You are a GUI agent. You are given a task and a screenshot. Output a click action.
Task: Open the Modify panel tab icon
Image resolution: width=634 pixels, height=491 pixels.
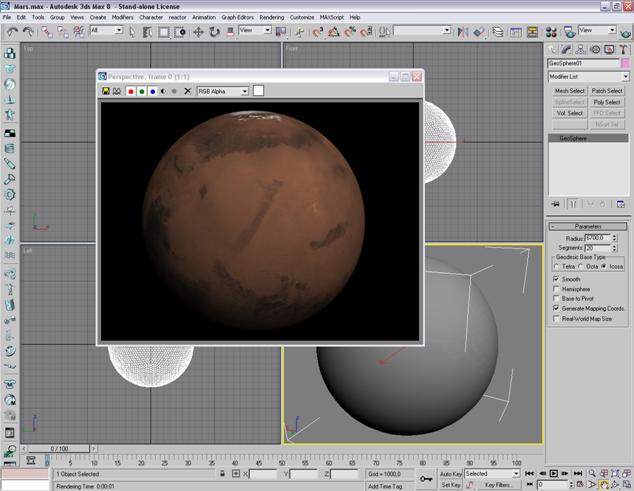567,49
